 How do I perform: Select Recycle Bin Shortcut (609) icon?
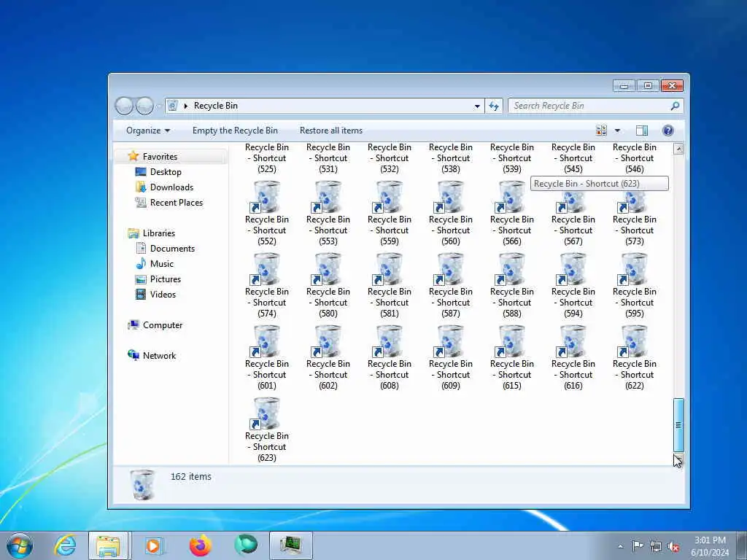449,341
